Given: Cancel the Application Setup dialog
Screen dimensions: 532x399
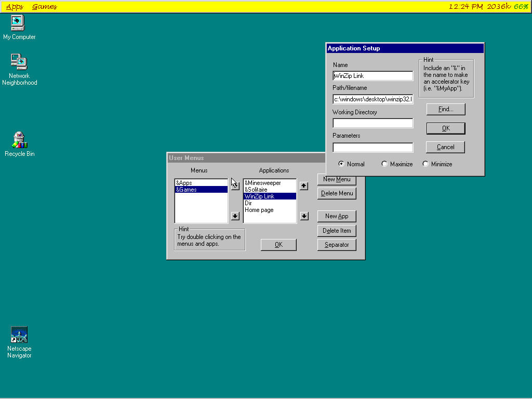Looking at the screenshot, I should [x=445, y=147].
